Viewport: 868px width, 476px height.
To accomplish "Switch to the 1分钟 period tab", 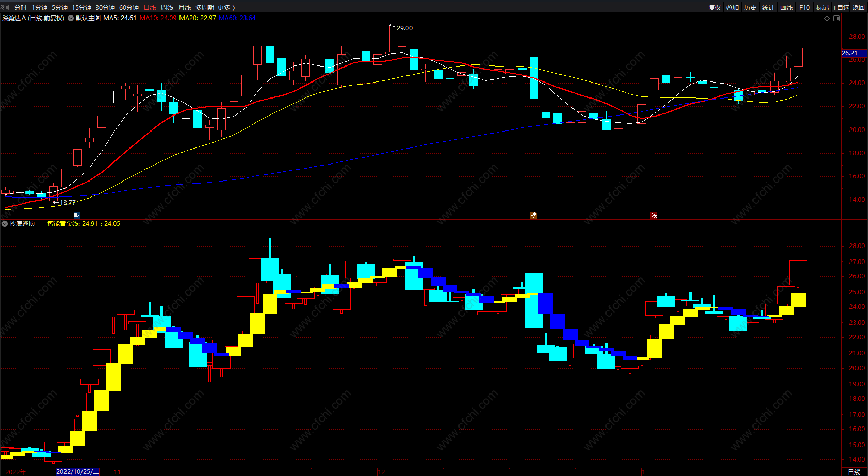I will coord(39,8).
